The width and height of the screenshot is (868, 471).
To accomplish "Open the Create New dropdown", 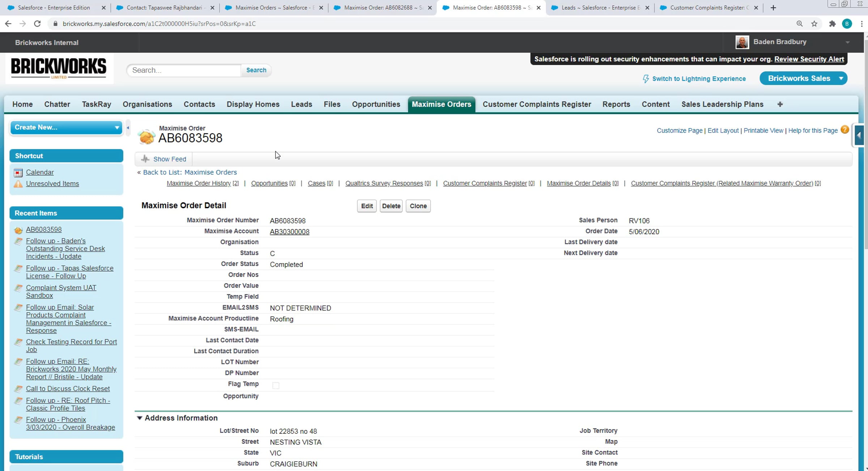I will click(x=66, y=128).
